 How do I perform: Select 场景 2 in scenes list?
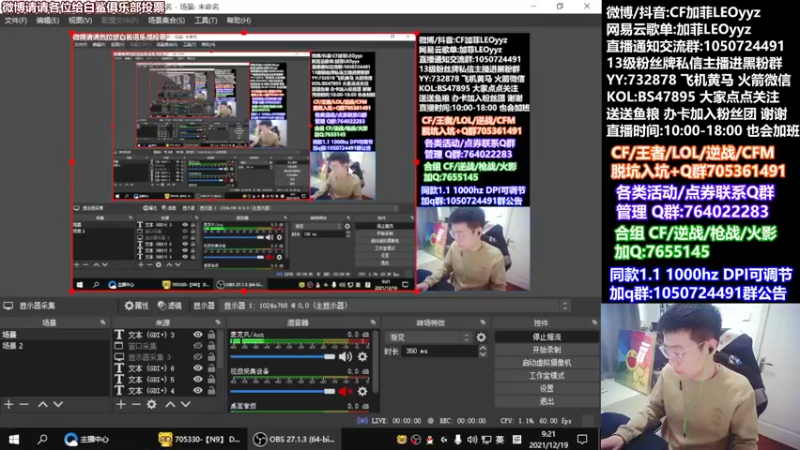(x=55, y=346)
